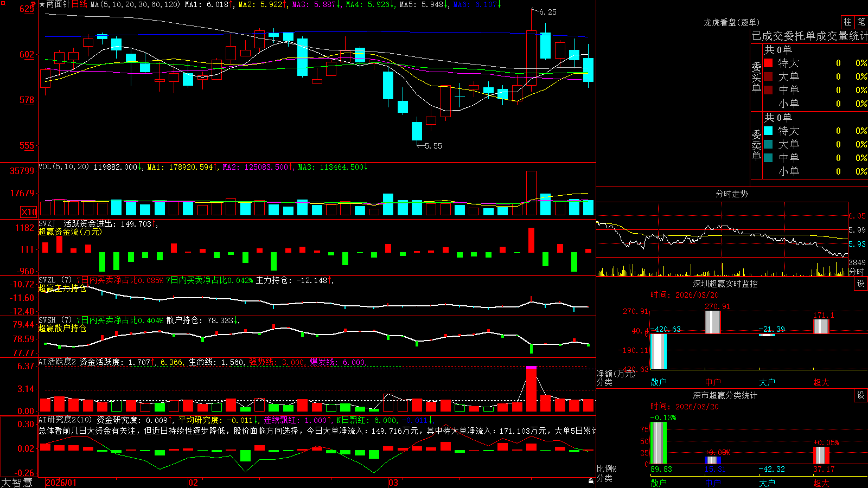Click the 超赢散户持仓 label
This screenshot has width=868, height=488.
tap(62, 328)
